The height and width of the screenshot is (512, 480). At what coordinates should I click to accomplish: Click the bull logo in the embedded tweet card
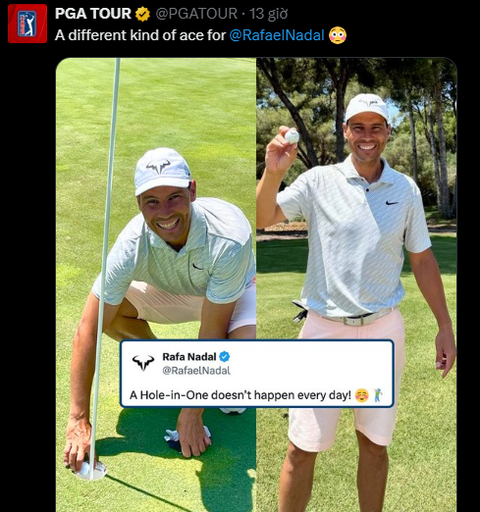coord(143,362)
